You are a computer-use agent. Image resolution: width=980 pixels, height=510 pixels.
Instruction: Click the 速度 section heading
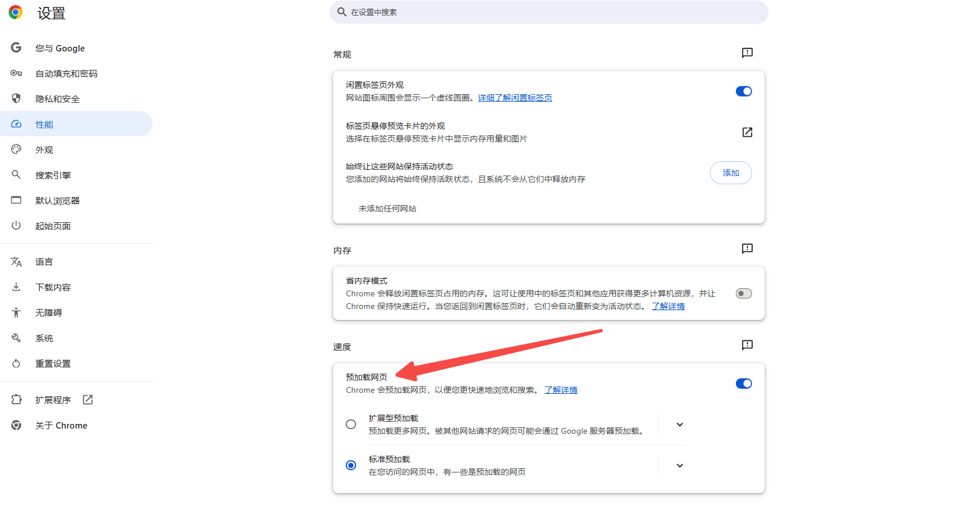pyautogui.click(x=342, y=347)
